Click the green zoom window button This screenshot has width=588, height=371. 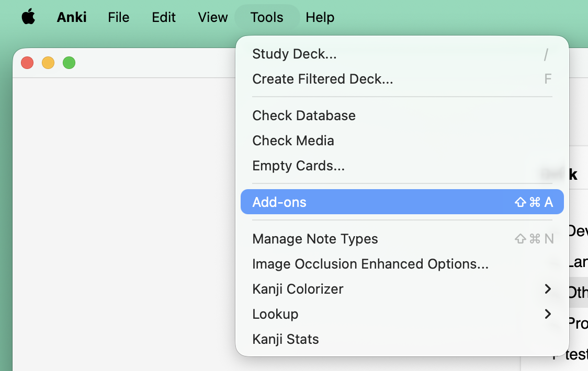pos(69,62)
